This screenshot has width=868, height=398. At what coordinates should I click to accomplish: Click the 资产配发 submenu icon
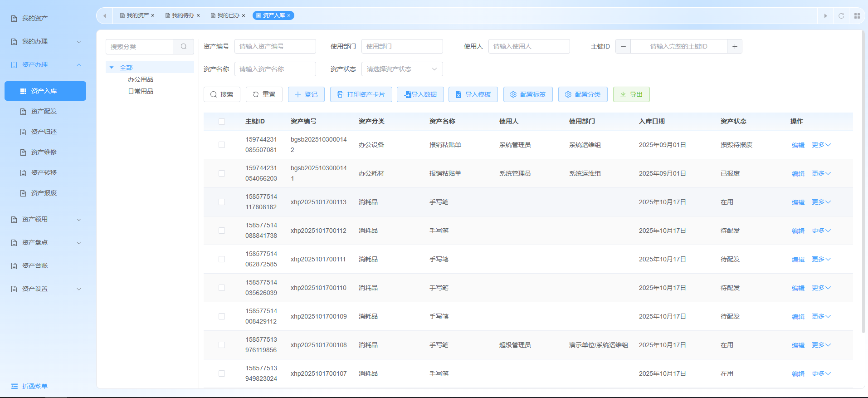point(23,111)
